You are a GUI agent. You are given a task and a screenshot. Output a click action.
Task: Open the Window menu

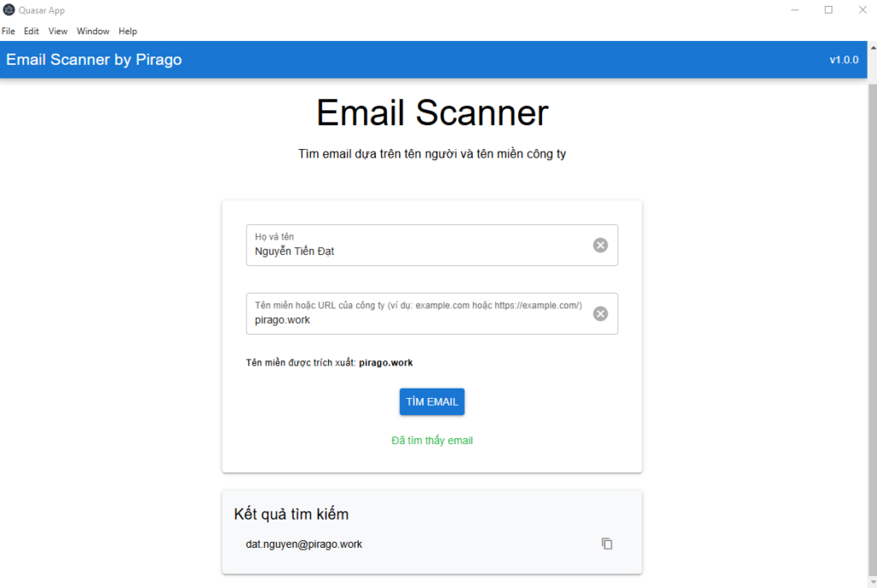point(92,32)
